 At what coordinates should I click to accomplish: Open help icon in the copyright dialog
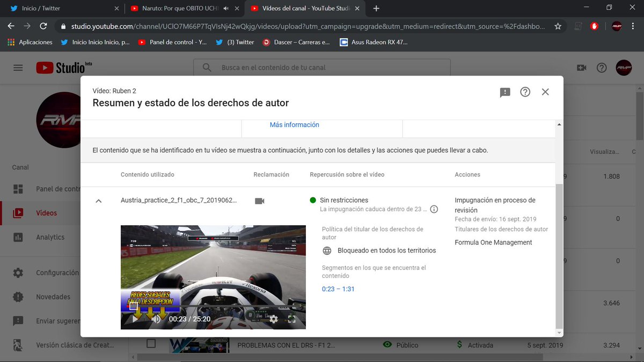click(x=525, y=92)
